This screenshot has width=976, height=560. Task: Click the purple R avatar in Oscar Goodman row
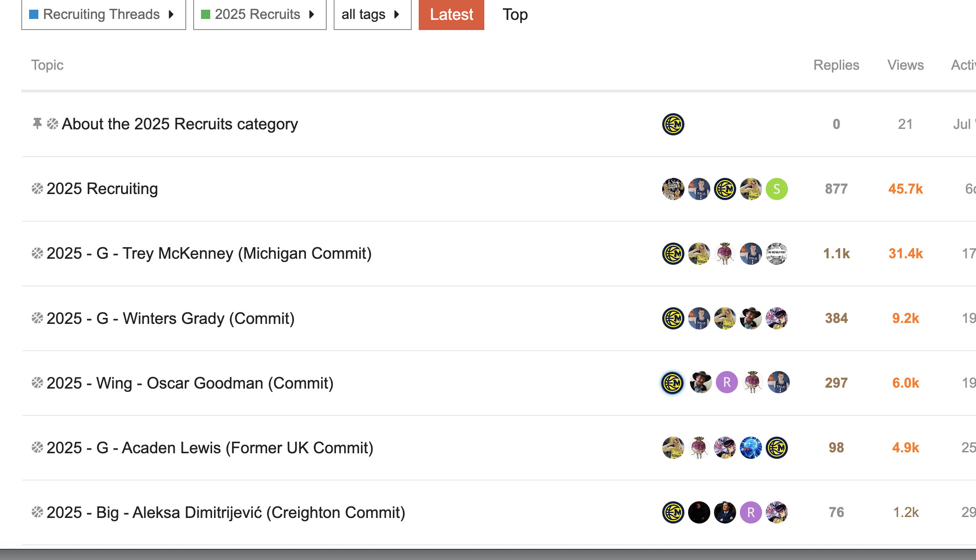coord(726,383)
